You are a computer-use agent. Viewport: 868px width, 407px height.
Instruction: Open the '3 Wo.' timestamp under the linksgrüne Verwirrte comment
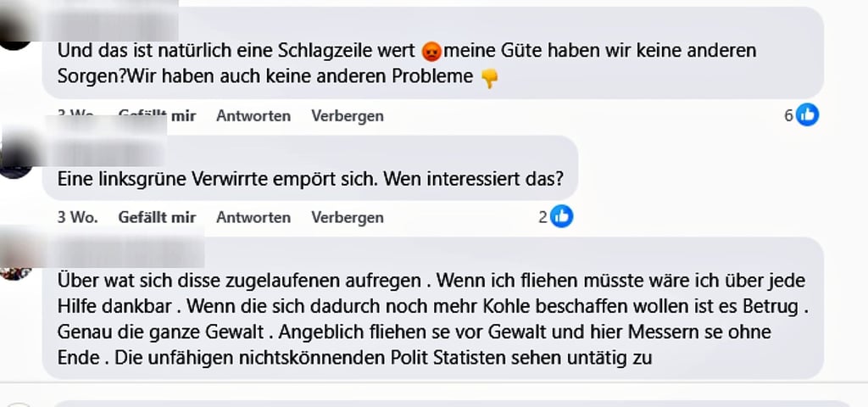pos(77,217)
